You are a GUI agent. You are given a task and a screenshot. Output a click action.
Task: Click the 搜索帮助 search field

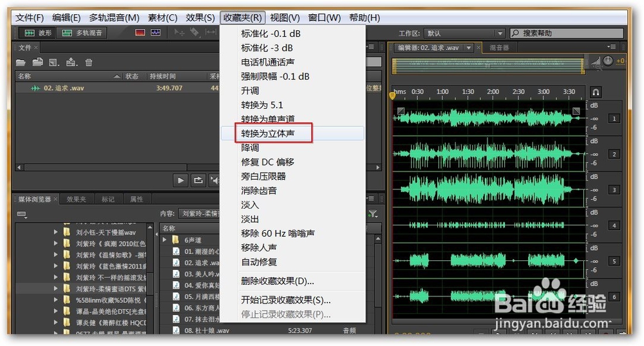(x=567, y=33)
